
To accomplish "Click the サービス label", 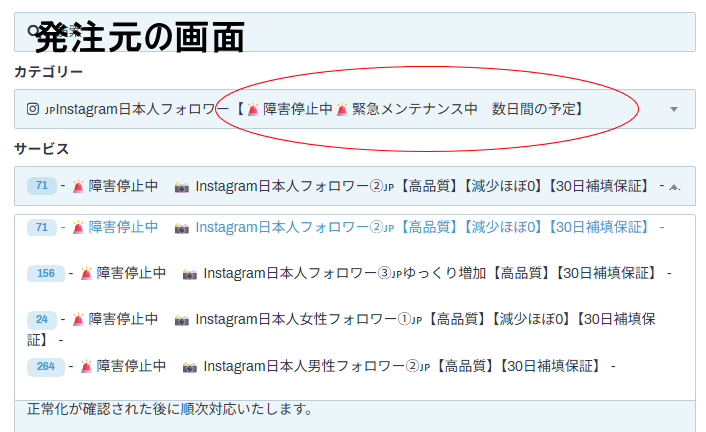I will 41,149.
